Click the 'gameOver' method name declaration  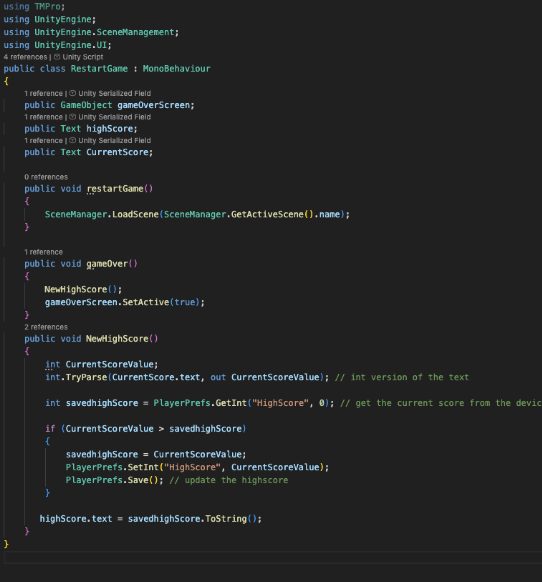pyautogui.click(x=107, y=264)
